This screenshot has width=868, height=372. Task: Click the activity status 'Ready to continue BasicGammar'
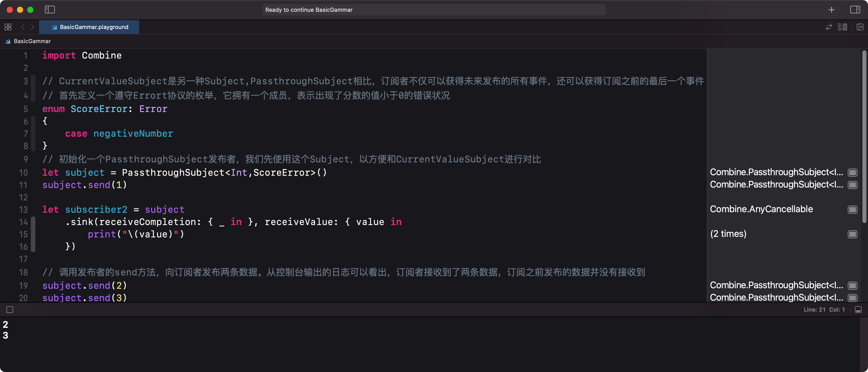434,10
